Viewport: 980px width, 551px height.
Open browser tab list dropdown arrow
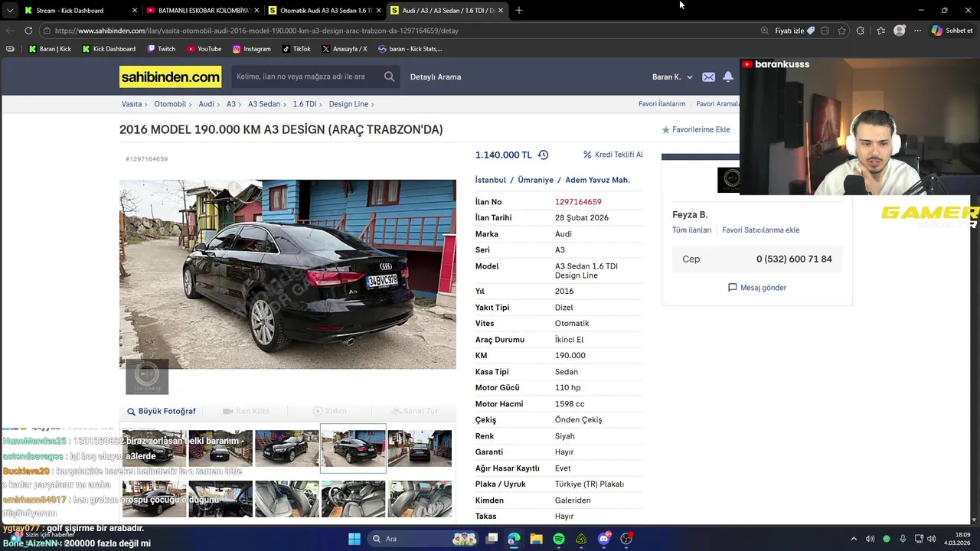tap(9, 11)
